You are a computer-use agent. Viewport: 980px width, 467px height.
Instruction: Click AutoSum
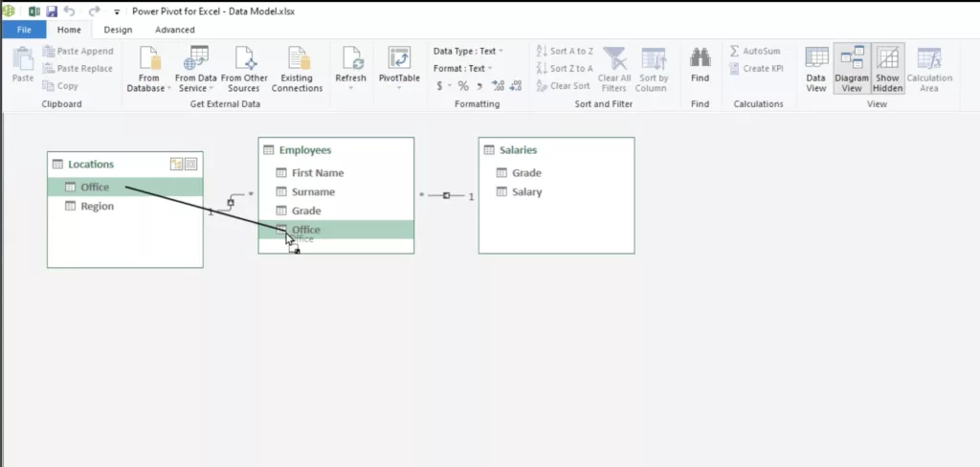pyautogui.click(x=755, y=52)
